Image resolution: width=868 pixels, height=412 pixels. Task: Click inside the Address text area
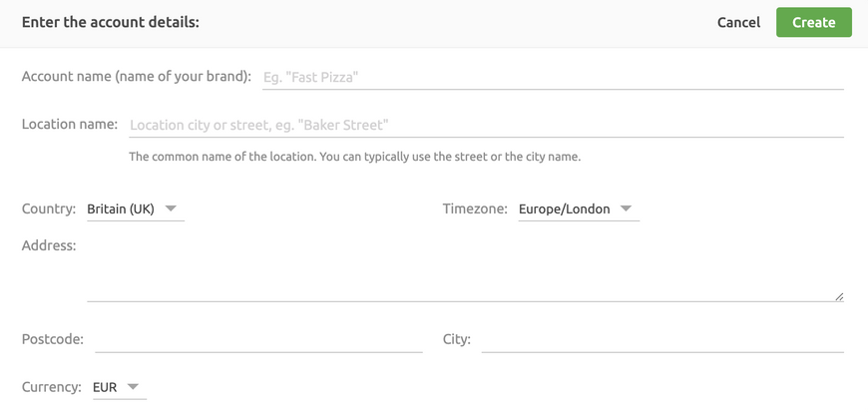(x=465, y=269)
